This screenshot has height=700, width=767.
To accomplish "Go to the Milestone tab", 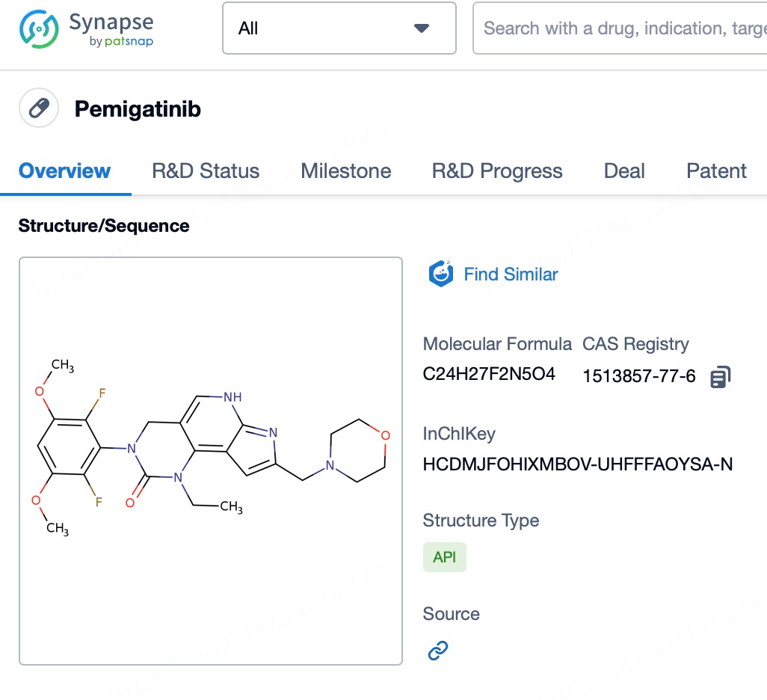I will point(345,171).
